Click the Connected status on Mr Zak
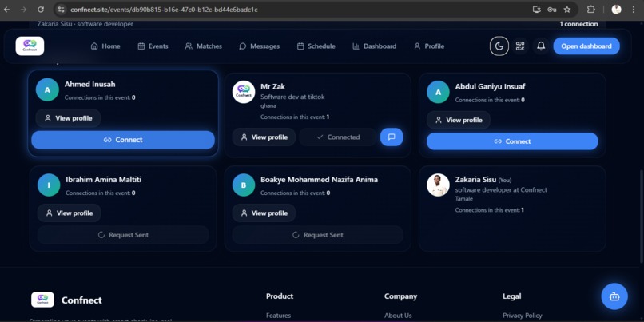This screenshot has width=644, height=322. pyautogui.click(x=338, y=137)
